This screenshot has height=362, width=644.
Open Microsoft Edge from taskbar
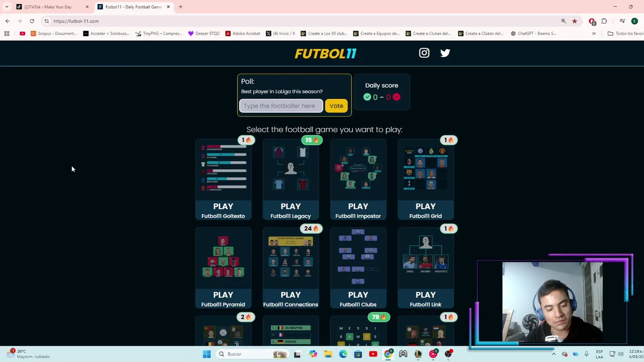coord(343,354)
